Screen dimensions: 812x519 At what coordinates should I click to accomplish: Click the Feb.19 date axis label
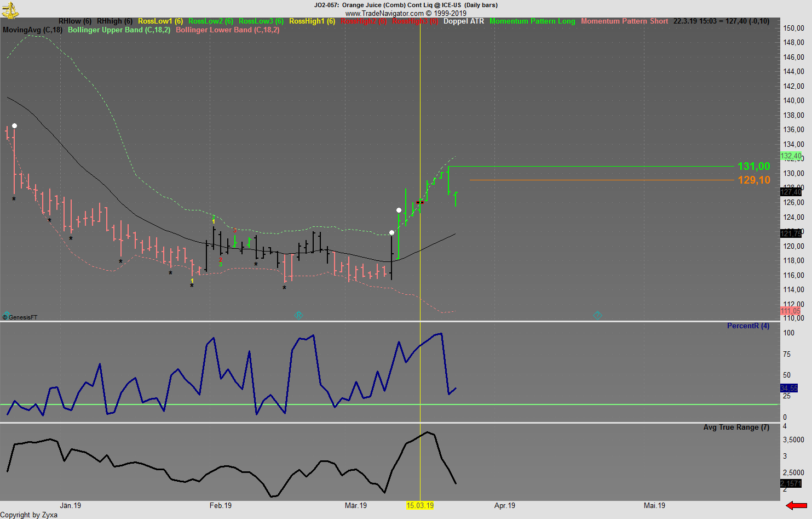(x=221, y=505)
